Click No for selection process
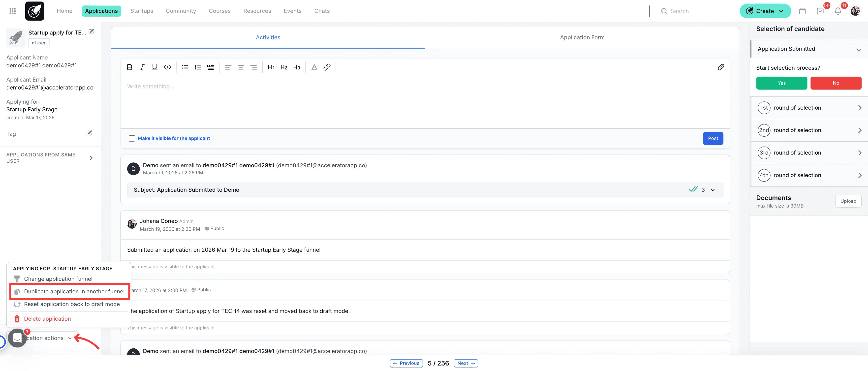This screenshot has width=868, height=371. click(836, 83)
